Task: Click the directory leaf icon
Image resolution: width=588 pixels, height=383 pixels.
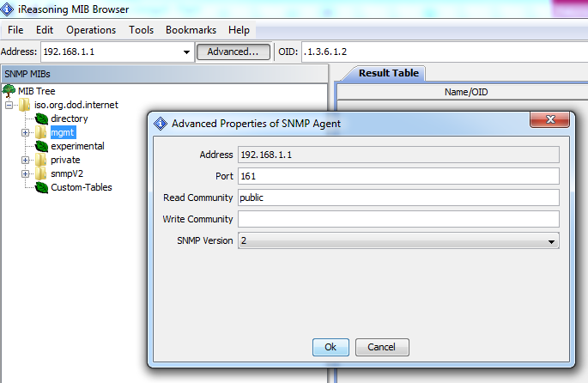Action: pyautogui.click(x=41, y=119)
